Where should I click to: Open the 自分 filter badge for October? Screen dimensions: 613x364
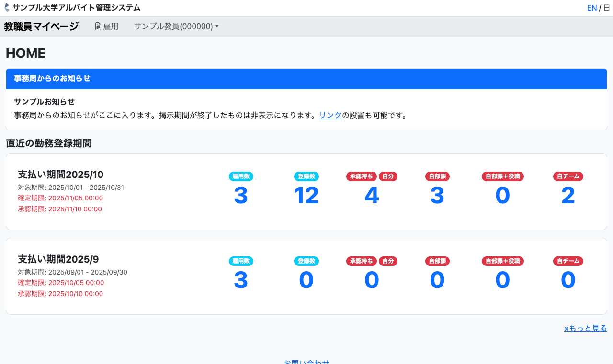[388, 176]
